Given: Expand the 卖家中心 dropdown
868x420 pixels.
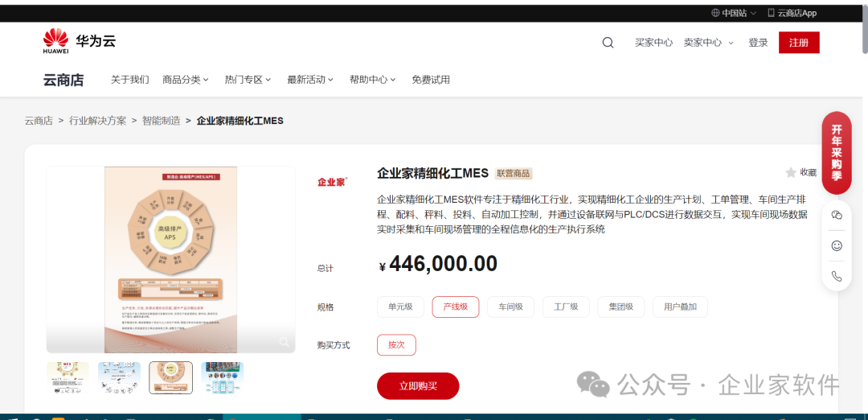Looking at the screenshot, I should [709, 43].
